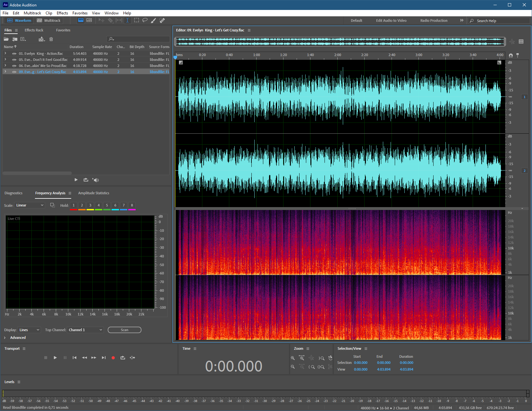Image resolution: width=532 pixels, height=411 pixels.
Task: Switch to the Amplitude Statistics tab
Action: tap(94, 193)
